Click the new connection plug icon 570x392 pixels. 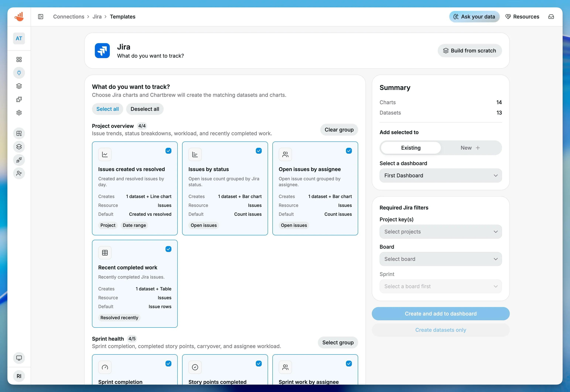pyautogui.click(x=19, y=160)
